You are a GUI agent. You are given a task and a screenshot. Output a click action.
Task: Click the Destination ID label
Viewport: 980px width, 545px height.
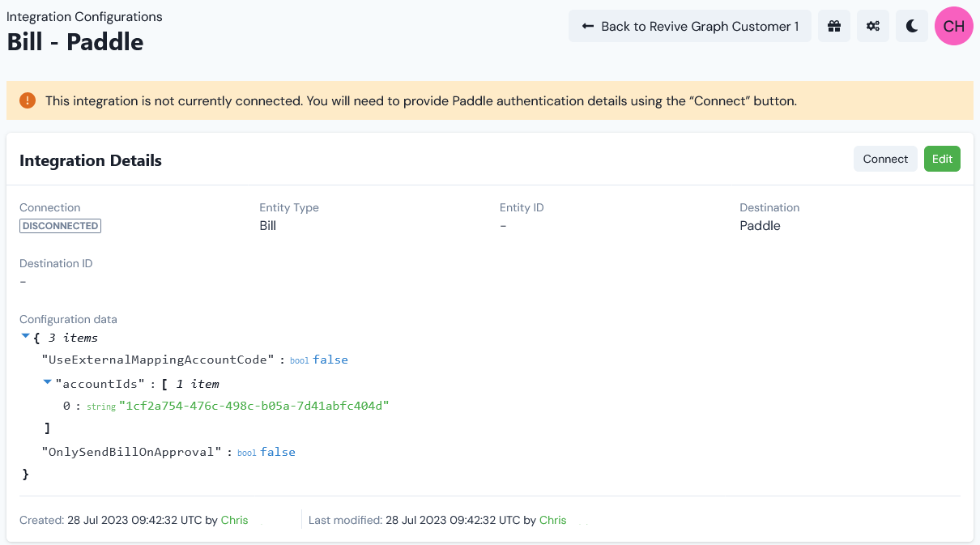[56, 263]
